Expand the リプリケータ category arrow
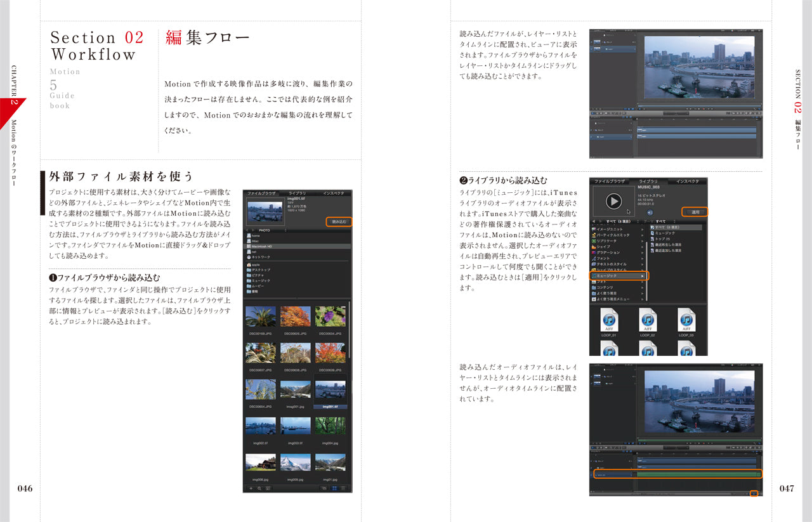Viewport: 812px width, 522px height. 642,241
